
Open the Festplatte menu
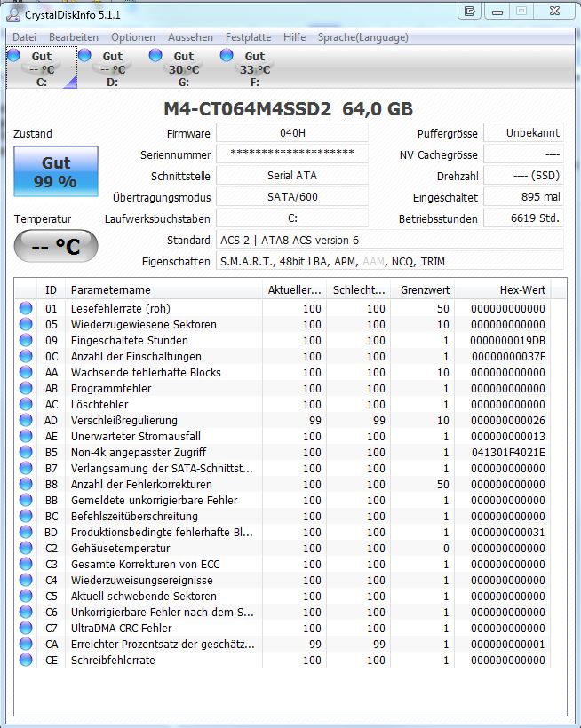click(x=248, y=37)
